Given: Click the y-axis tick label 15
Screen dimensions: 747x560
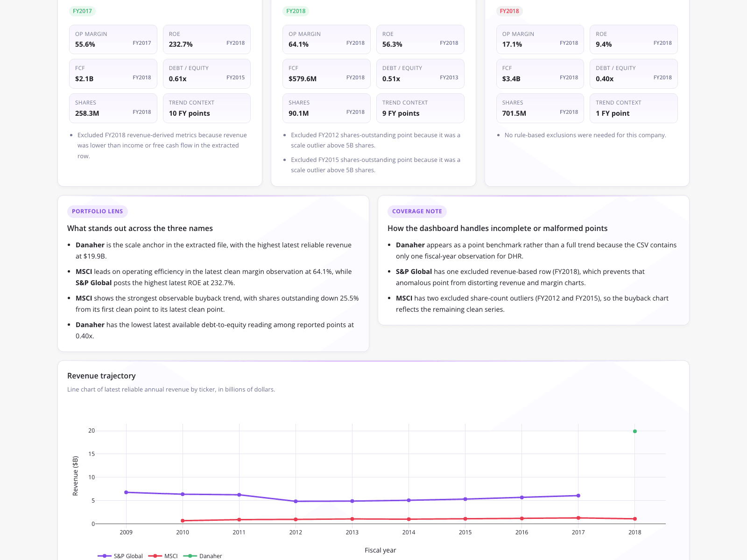Looking at the screenshot, I should [x=92, y=454].
